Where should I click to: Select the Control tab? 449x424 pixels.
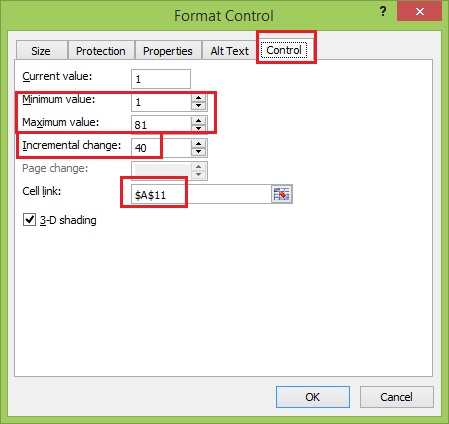pos(284,50)
